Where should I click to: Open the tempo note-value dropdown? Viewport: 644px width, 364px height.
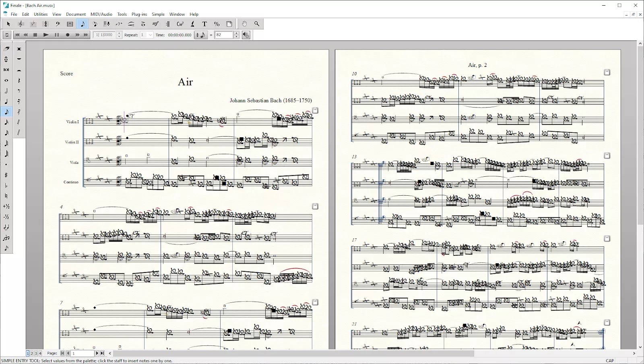(200, 35)
